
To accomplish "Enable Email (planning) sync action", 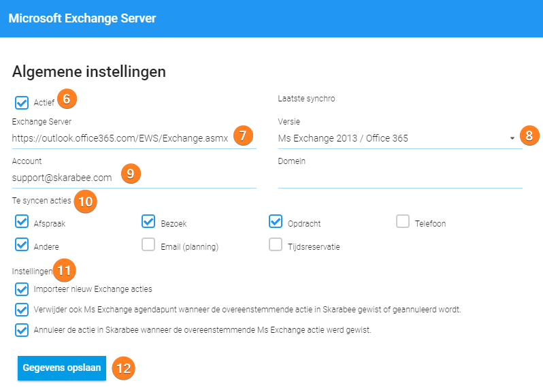I will point(148,244).
